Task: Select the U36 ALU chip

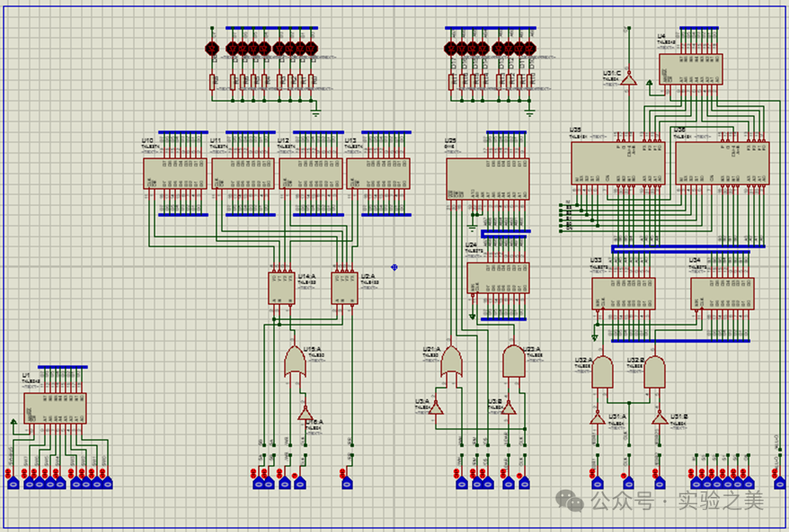Action: click(x=722, y=163)
